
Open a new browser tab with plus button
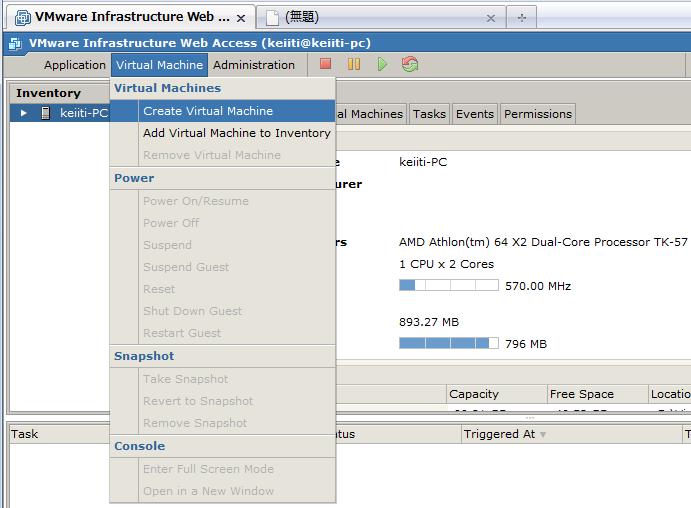point(521,18)
